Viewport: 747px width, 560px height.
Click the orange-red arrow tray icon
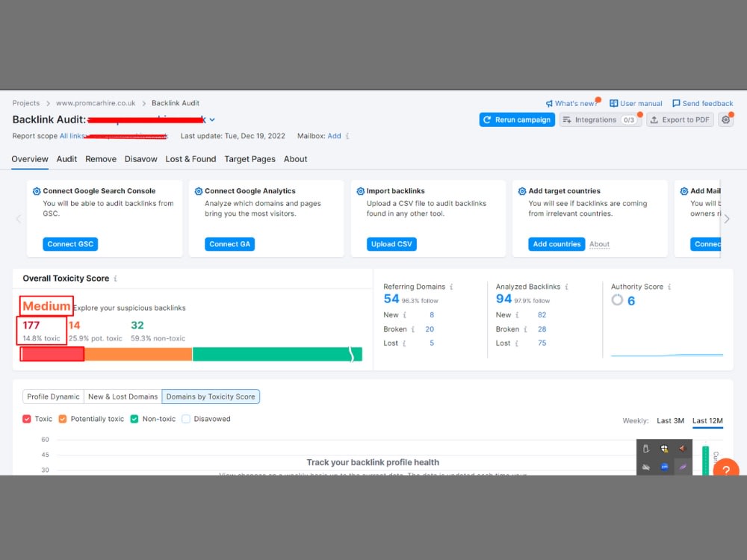coord(682,449)
